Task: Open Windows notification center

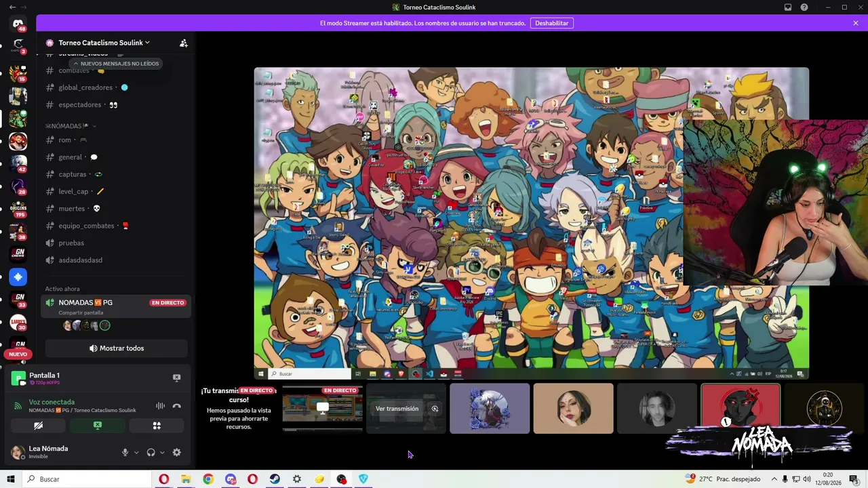Action: click(x=854, y=479)
